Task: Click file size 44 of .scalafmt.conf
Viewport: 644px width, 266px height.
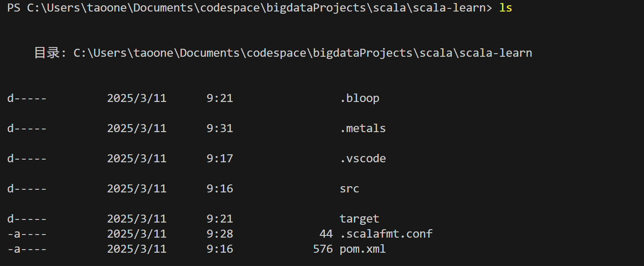Action: pyautogui.click(x=326, y=234)
